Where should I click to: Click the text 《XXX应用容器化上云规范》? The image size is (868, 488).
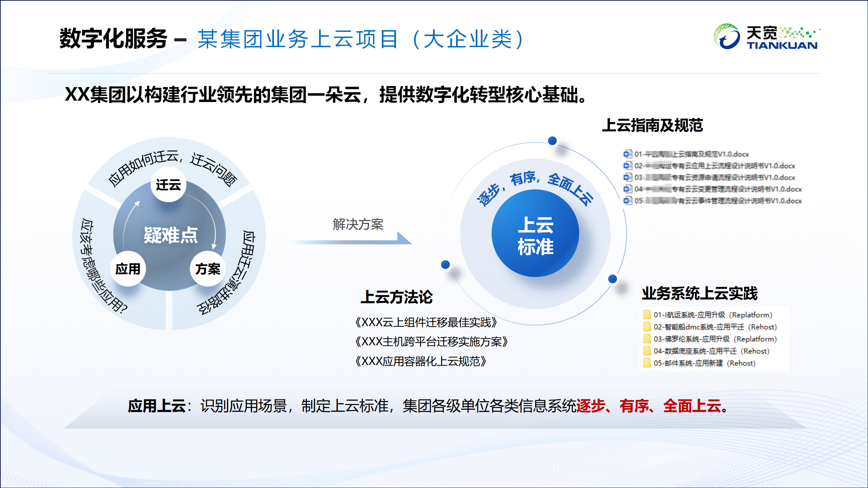pyautogui.click(x=420, y=361)
